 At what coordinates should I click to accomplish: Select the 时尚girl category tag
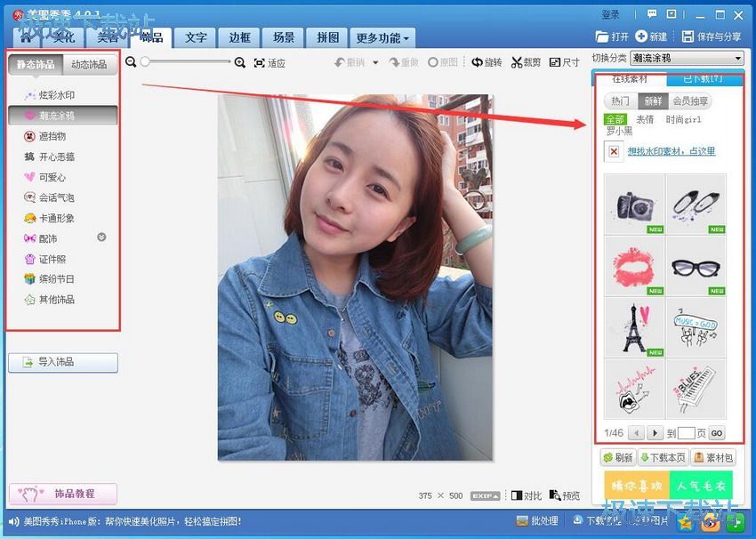click(x=683, y=119)
